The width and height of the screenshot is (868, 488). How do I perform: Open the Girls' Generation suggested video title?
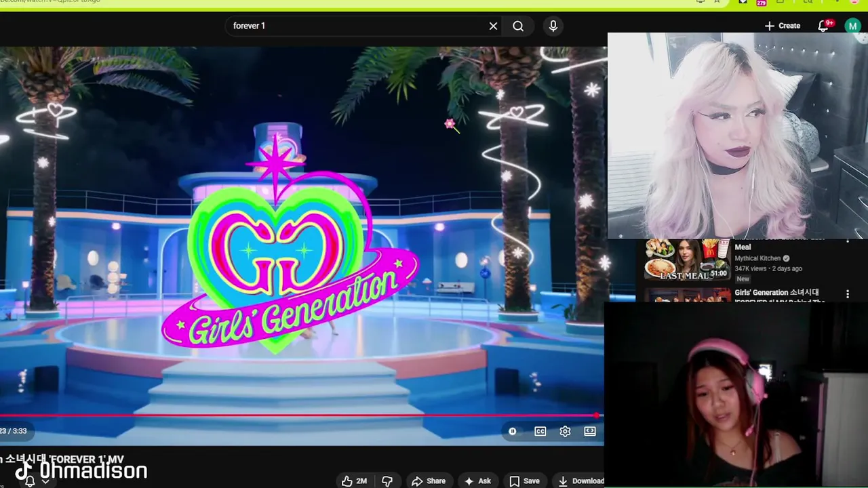pos(780,297)
